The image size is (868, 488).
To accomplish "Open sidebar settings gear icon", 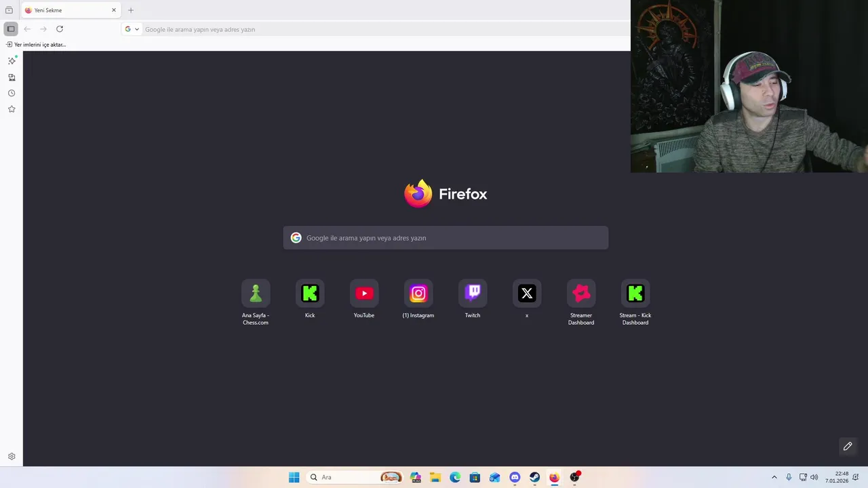I will 12,457.
